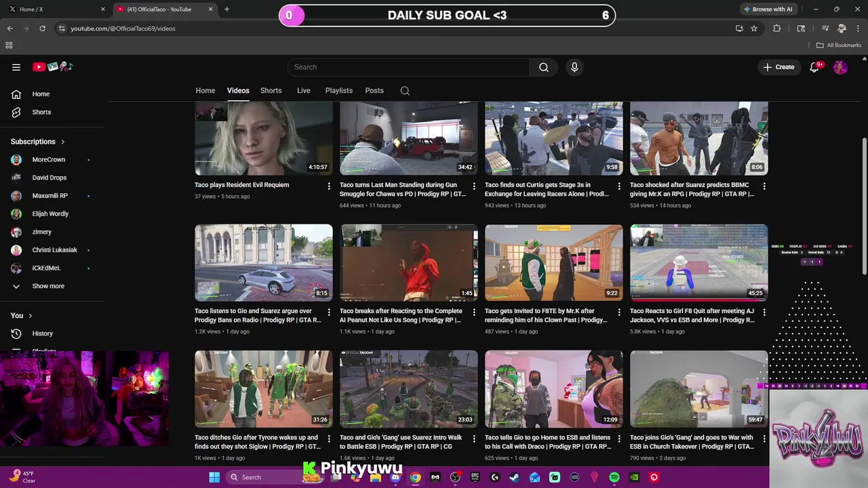This screenshot has height=488, width=868.
Task: Switch to the Home / X browser tab
Action: 56,9
